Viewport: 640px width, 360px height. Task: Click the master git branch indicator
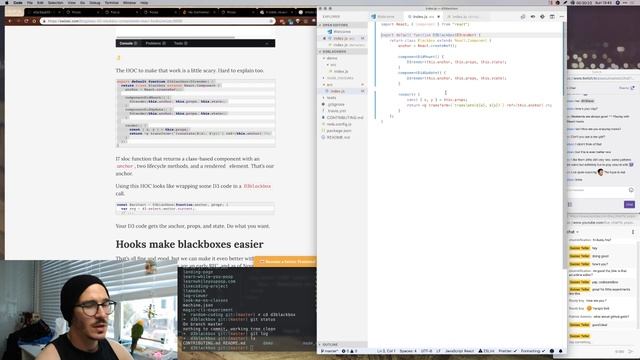coord(329,351)
